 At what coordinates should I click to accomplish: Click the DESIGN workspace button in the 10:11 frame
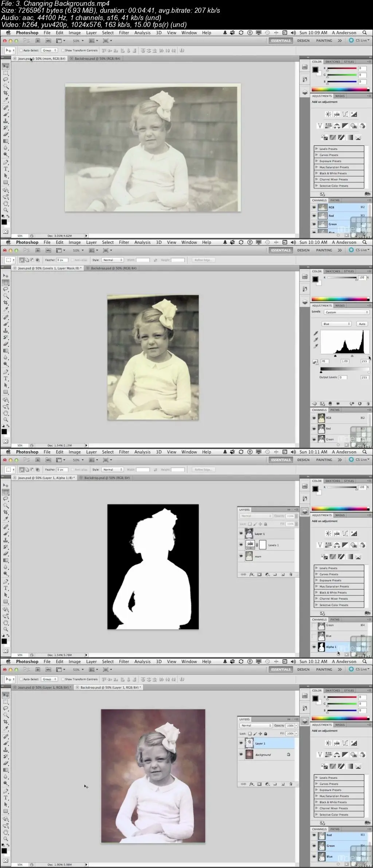[x=303, y=460]
